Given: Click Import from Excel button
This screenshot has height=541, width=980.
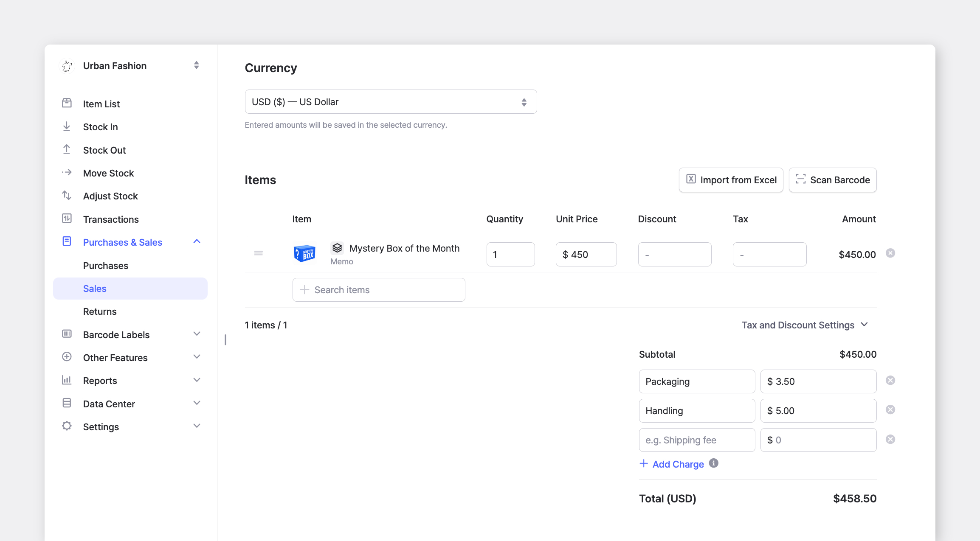Looking at the screenshot, I should click(731, 180).
